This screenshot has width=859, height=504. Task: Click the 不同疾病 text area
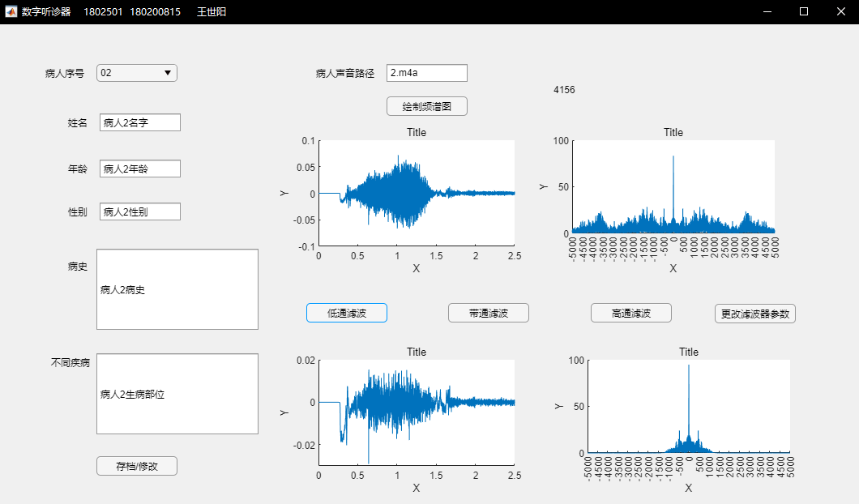tap(177, 394)
